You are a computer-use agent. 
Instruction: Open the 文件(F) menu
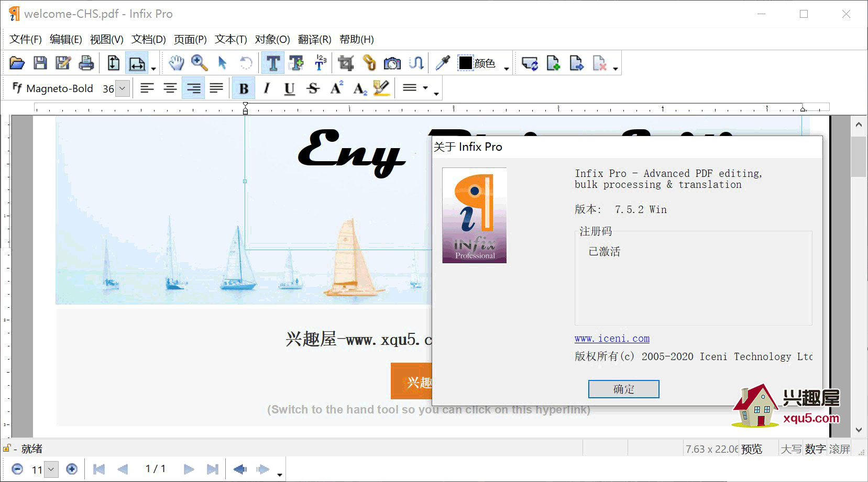26,39
